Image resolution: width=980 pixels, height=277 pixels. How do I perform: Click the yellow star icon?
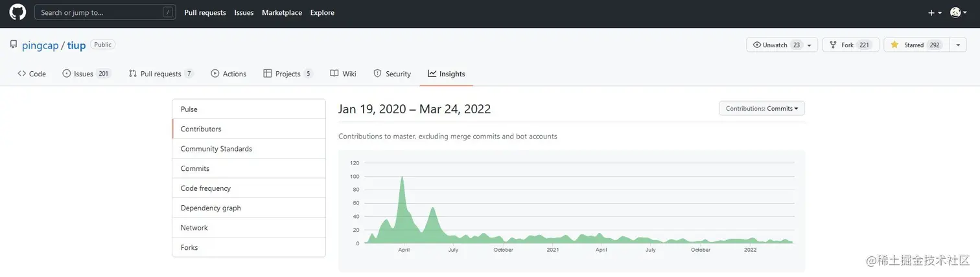click(894, 45)
